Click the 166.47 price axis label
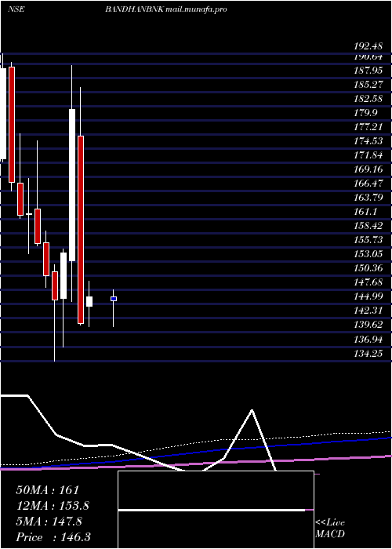 (x=368, y=183)
